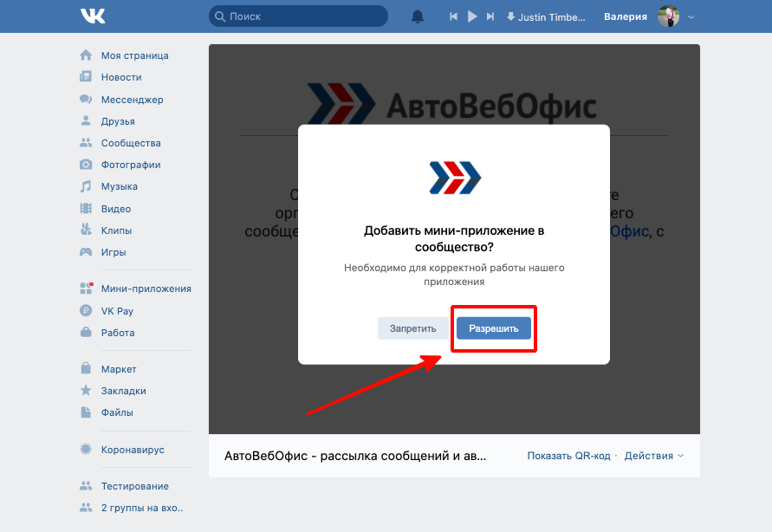The image size is (772, 532).
Task: Click the Поиск search field
Action: pos(298,16)
